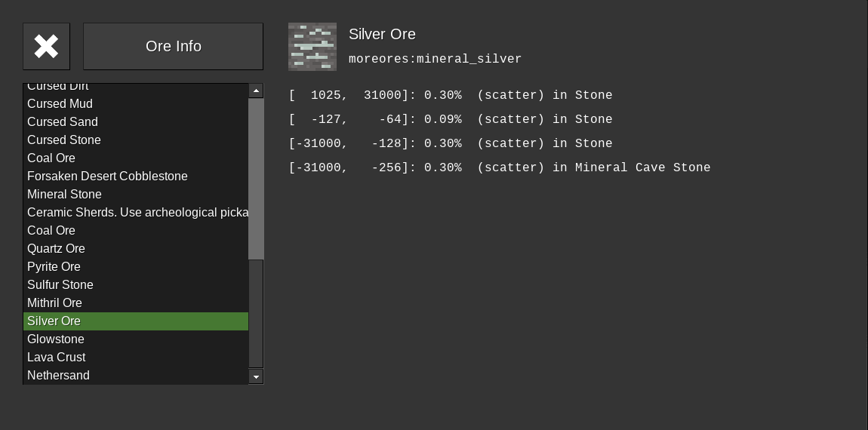Select Cursed Mud in the list

[x=60, y=103]
